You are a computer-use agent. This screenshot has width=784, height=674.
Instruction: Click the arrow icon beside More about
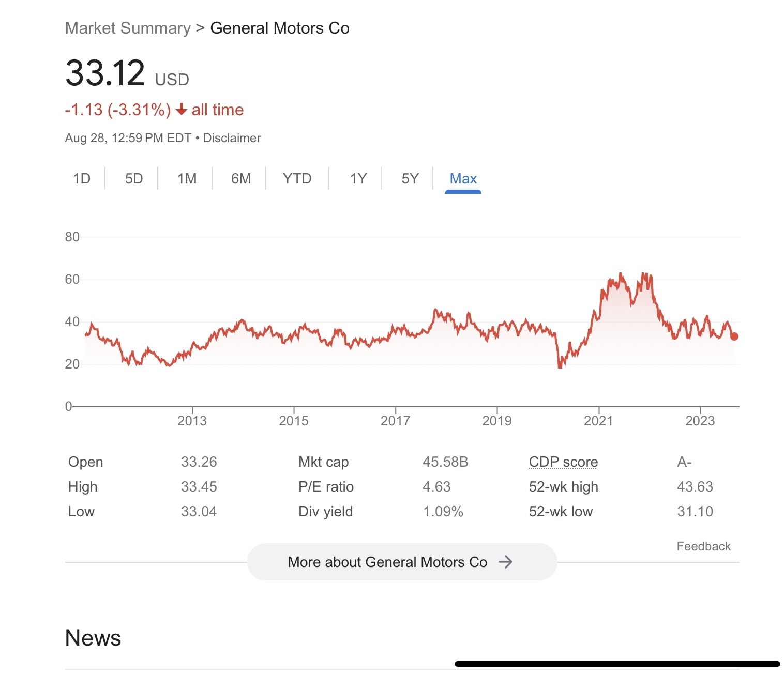[505, 562]
